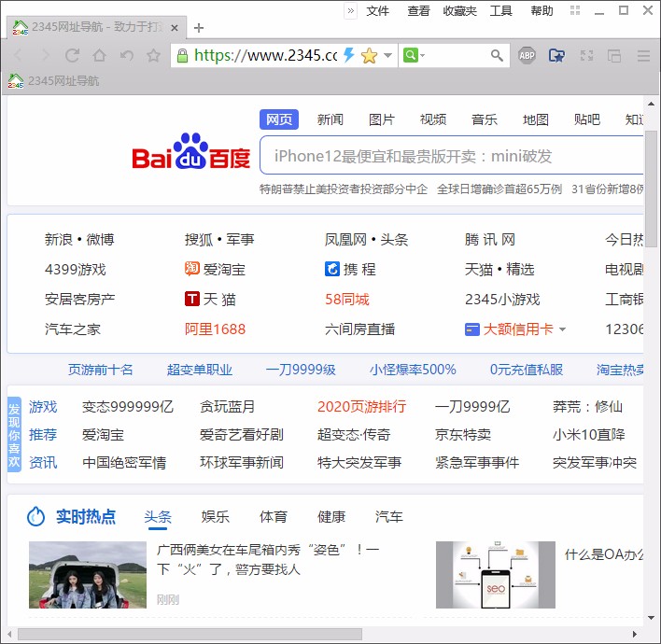Select the 音乐 search tab
The image size is (661, 644).
485,119
